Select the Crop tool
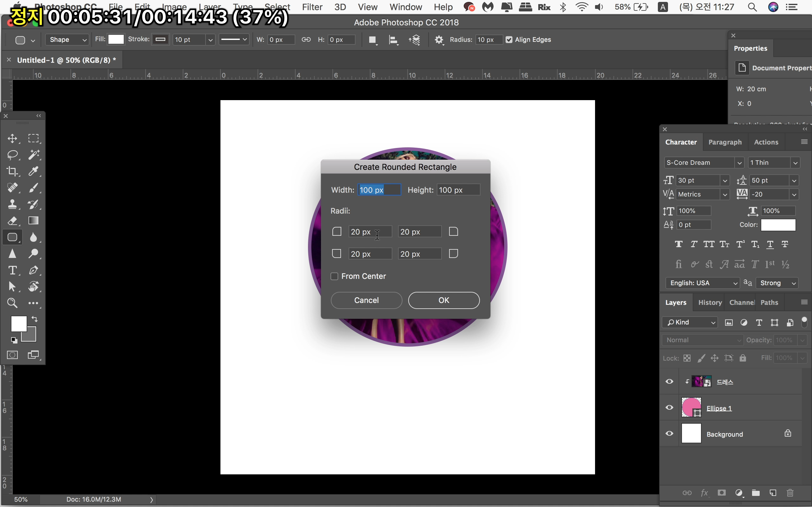This screenshot has width=812, height=507. click(12, 171)
